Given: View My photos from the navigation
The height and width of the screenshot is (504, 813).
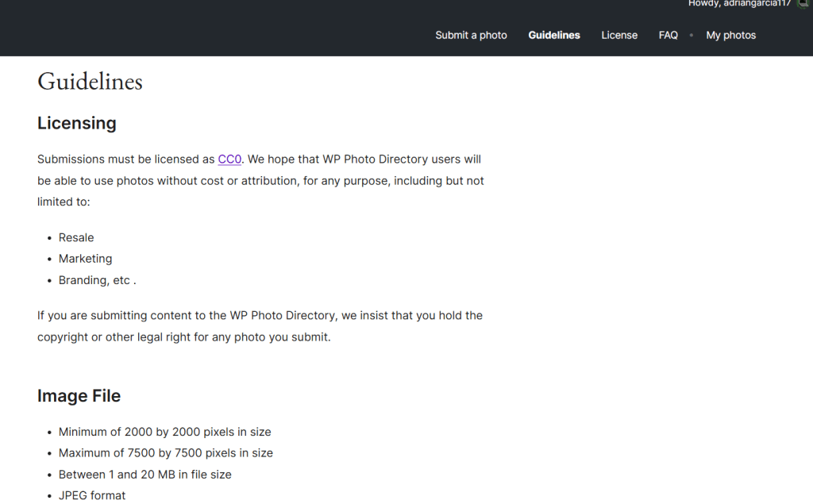Looking at the screenshot, I should 730,35.
